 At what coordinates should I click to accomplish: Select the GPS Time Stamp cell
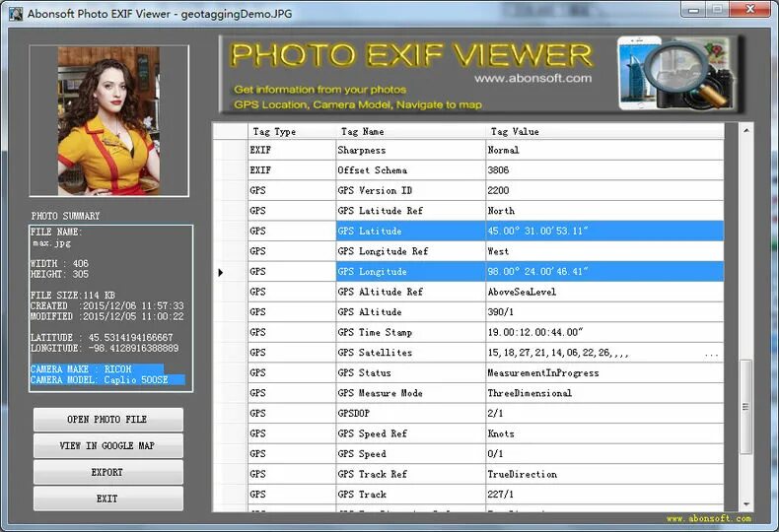[411, 333]
